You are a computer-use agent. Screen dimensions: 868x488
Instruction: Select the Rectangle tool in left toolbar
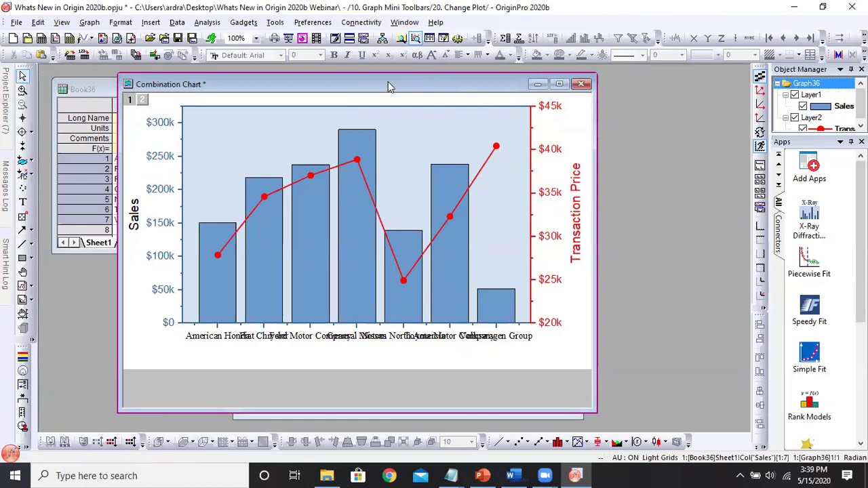[22, 258]
